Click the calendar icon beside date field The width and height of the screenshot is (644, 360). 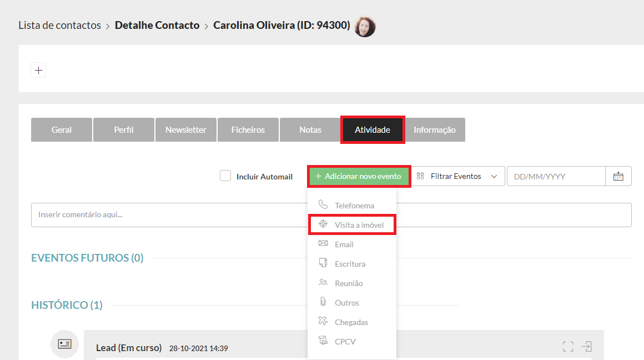(618, 176)
